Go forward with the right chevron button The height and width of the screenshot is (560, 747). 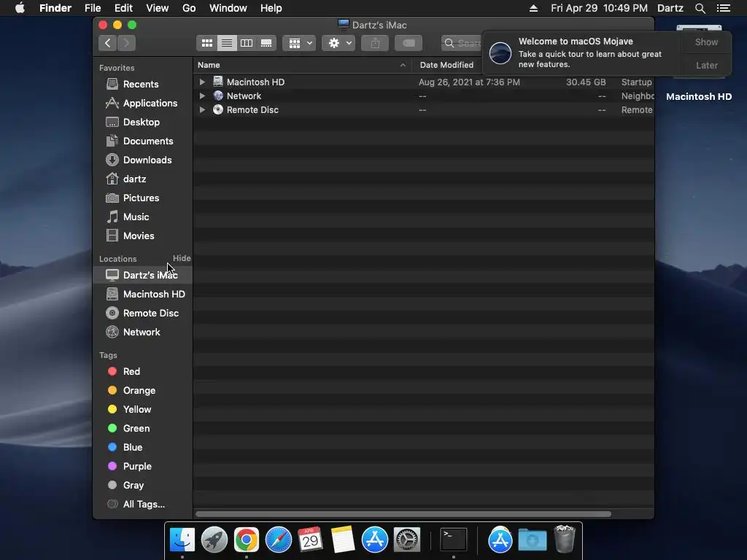[x=126, y=43]
